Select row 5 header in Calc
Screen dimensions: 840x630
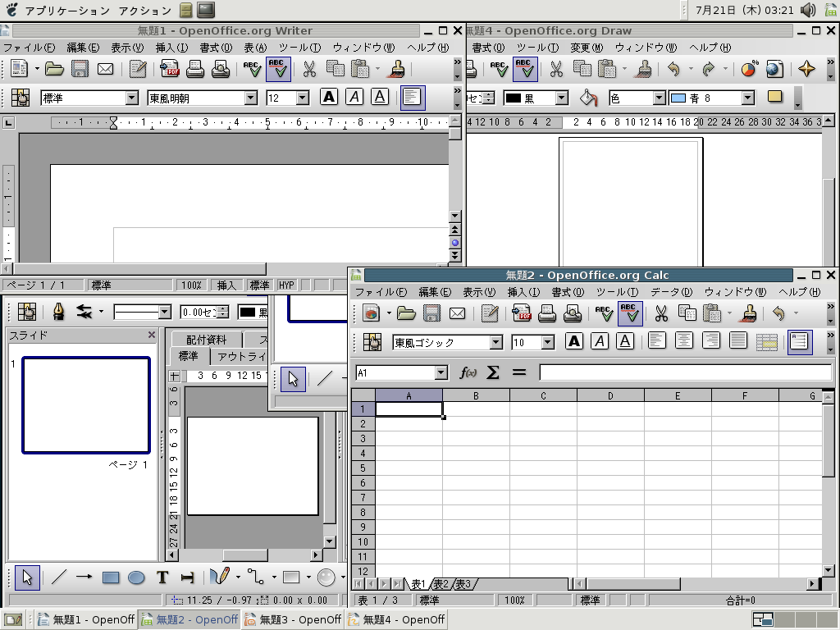(x=363, y=468)
